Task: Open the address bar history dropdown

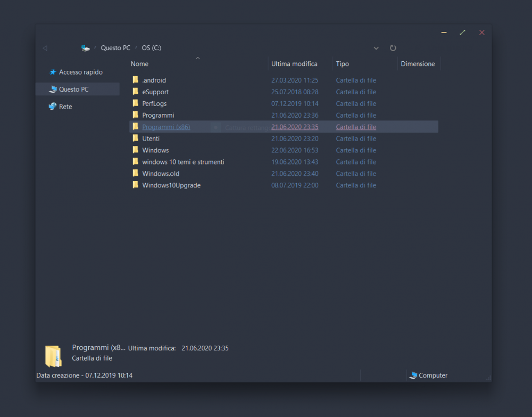Action: coord(376,48)
